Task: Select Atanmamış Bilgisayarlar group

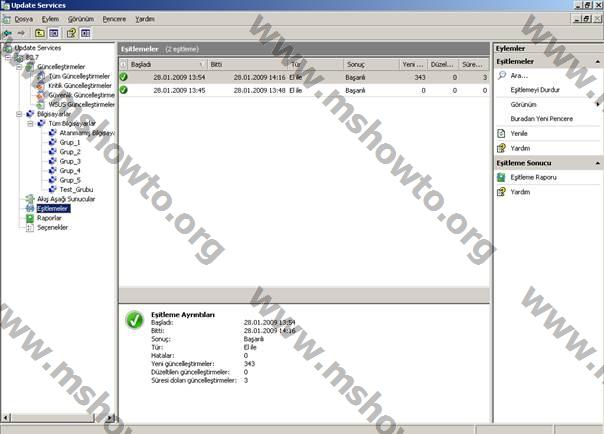Action: pos(87,133)
